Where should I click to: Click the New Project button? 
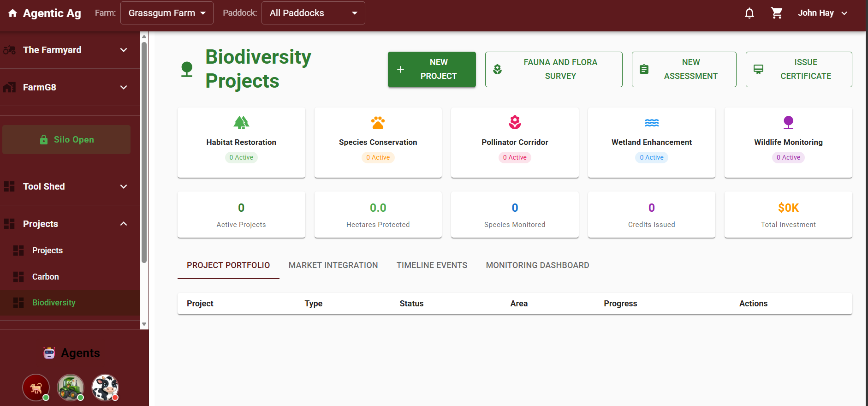pyautogui.click(x=432, y=69)
